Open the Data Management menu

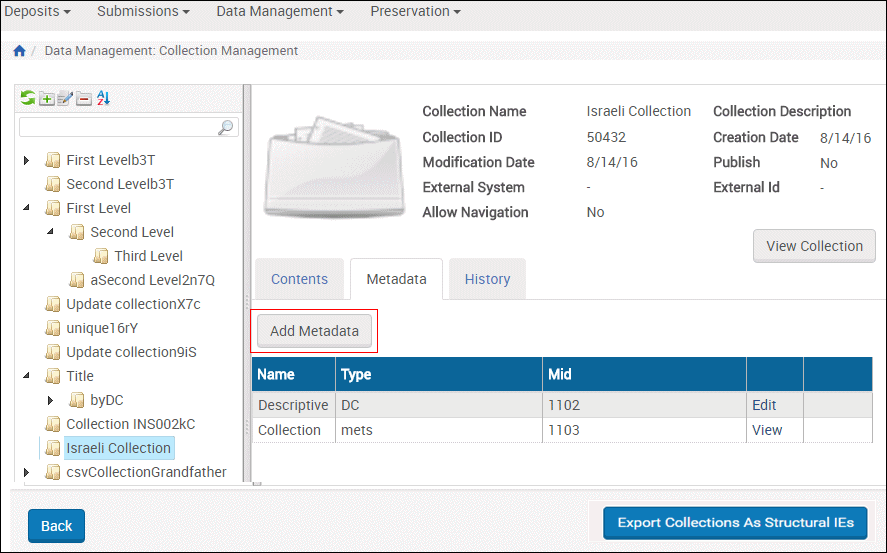[279, 12]
